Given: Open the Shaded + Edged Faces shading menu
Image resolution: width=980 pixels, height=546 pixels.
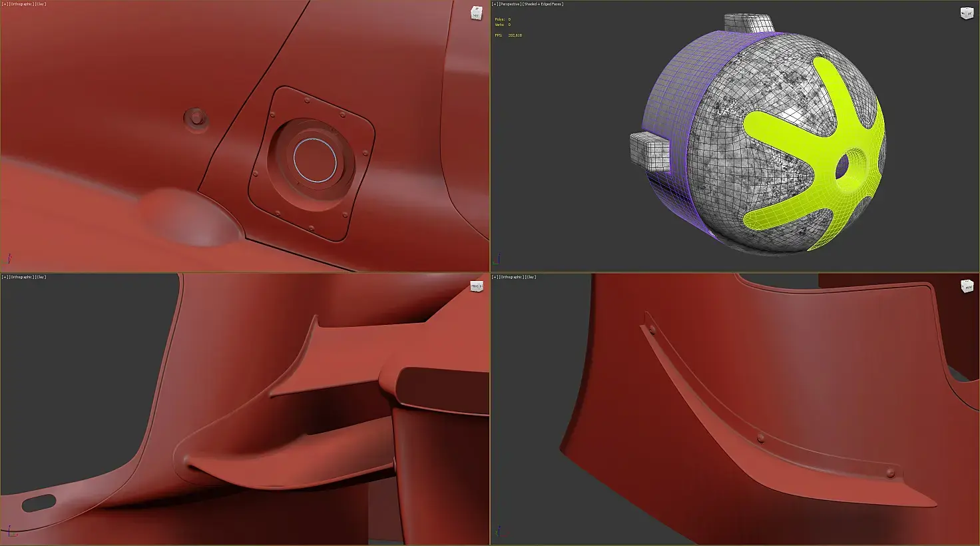Looking at the screenshot, I should [x=543, y=4].
